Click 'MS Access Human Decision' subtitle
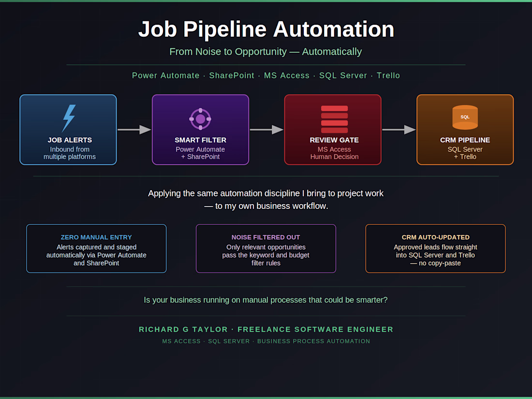Image resolution: width=532 pixels, height=399 pixels. (334, 153)
